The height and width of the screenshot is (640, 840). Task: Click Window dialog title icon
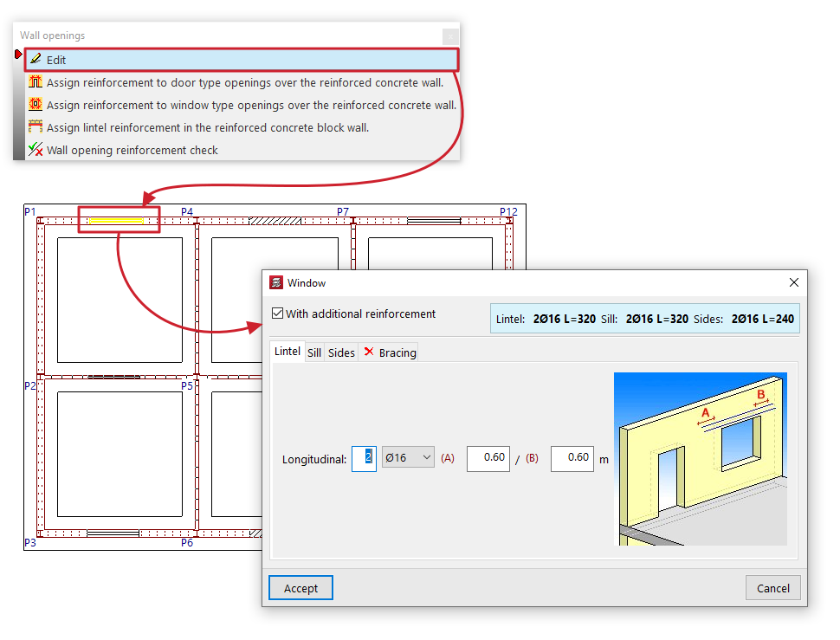click(x=276, y=282)
